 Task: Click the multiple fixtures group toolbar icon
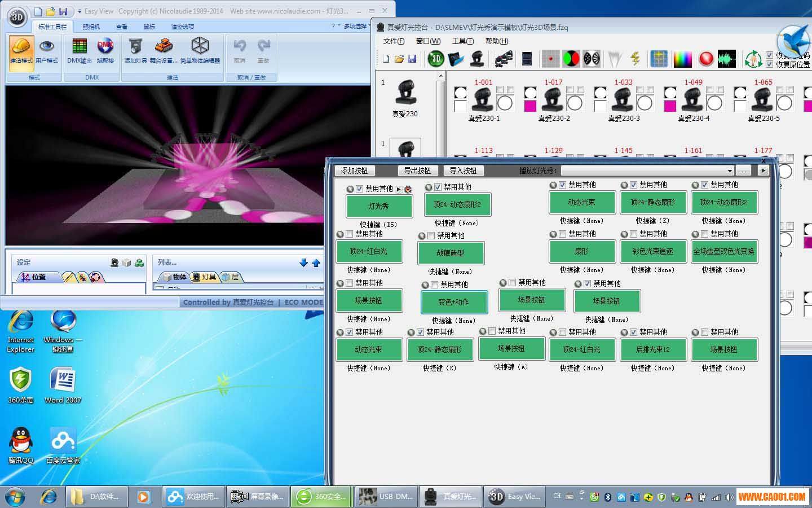click(503, 59)
